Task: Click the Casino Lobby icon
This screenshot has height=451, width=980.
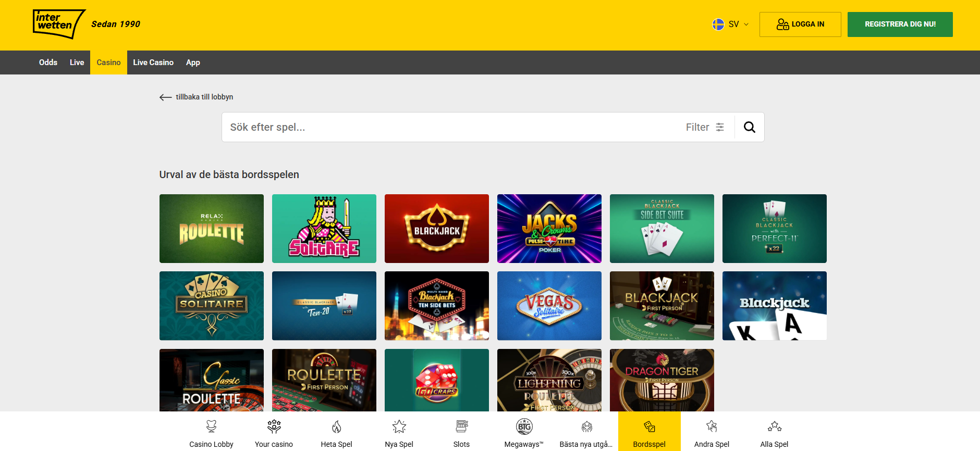Action: [211, 427]
